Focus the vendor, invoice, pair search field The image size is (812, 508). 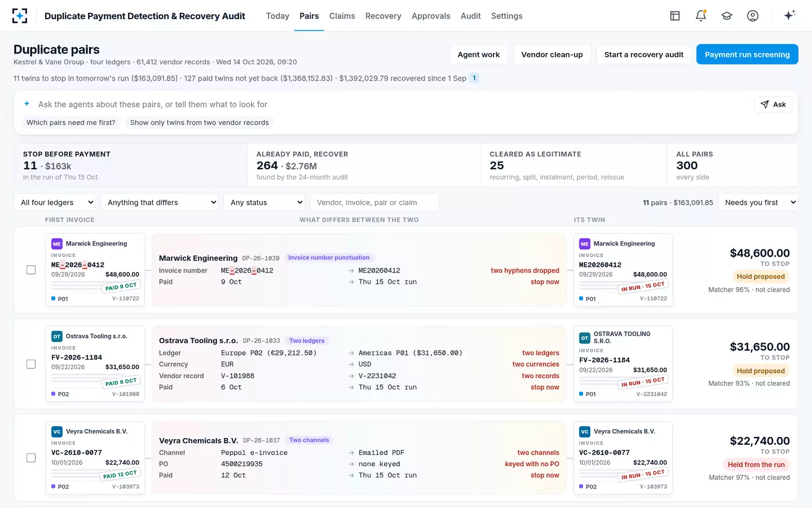pyautogui.click(x=374, y=202)
